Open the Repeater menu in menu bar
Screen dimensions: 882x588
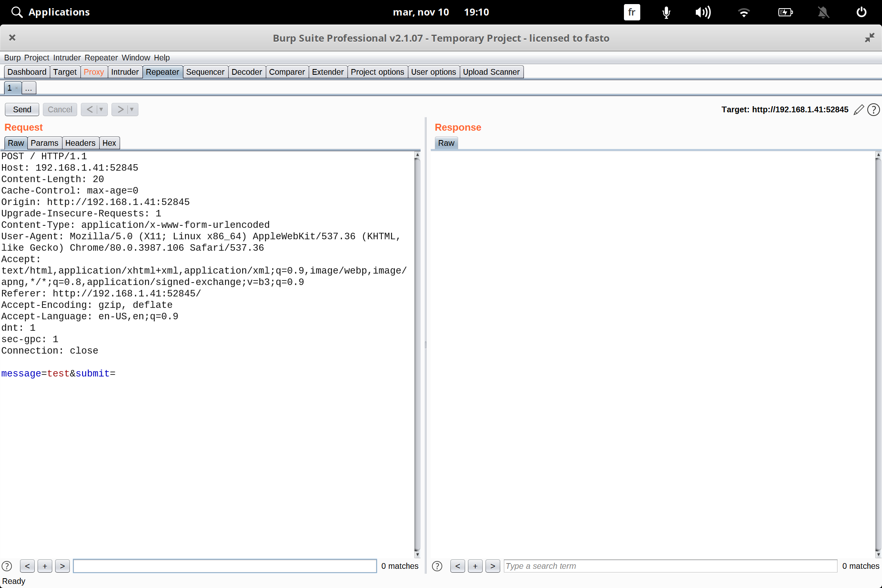[101, 58]
